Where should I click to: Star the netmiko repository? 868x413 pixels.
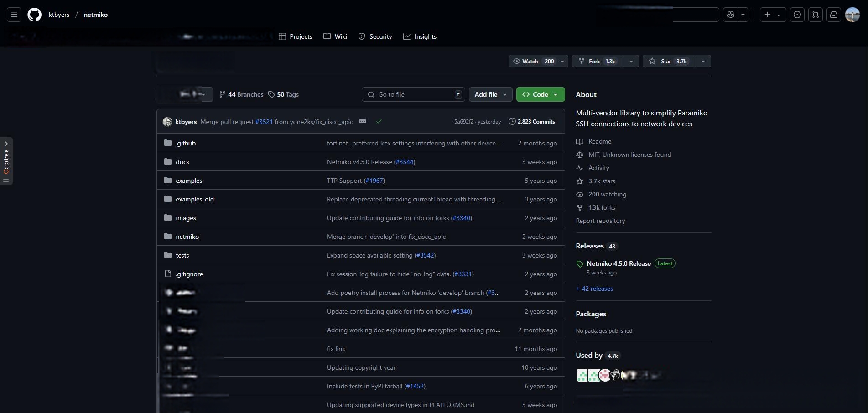coord(669,61)
